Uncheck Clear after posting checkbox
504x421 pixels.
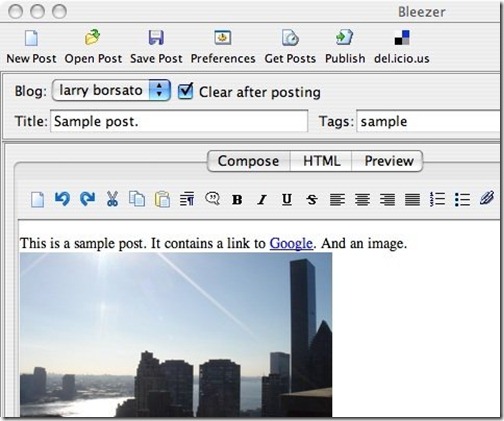(x=185, y=91)
